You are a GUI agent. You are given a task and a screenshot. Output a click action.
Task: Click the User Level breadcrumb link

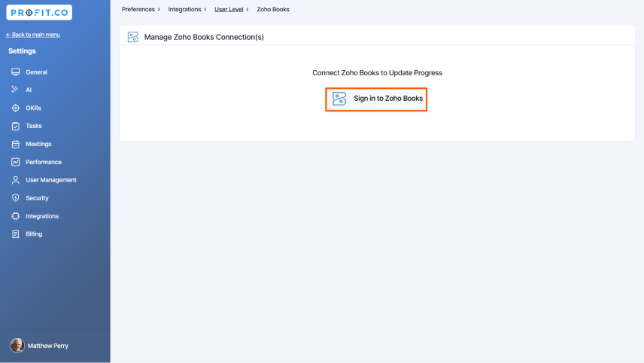(229, 9)
